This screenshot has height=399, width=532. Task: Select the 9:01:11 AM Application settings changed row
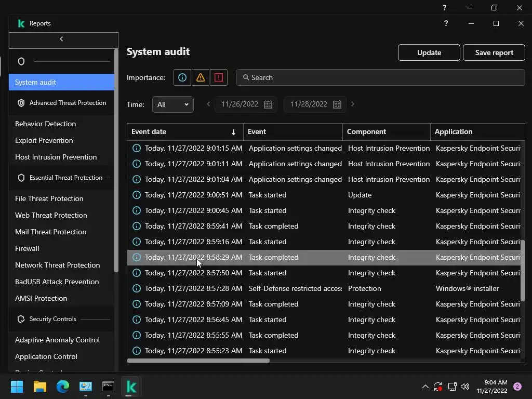[x=324, y=164]
